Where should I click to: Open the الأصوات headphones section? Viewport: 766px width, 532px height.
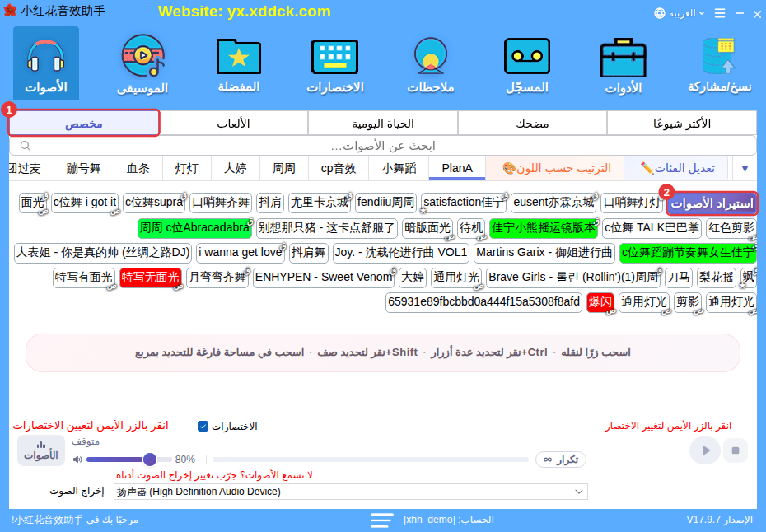[46, 63]
